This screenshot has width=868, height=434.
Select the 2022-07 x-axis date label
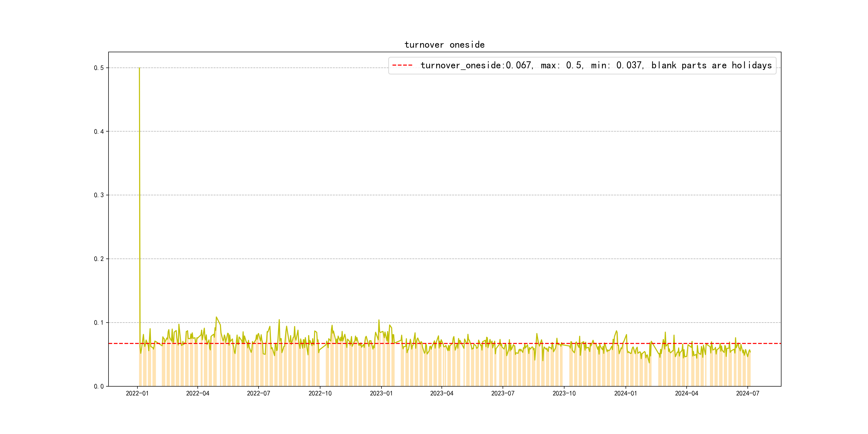click(259, 394)
